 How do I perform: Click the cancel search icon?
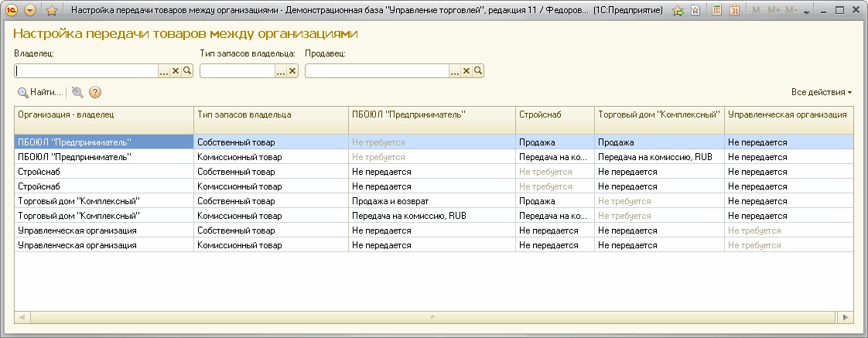(x=77, y=92)
